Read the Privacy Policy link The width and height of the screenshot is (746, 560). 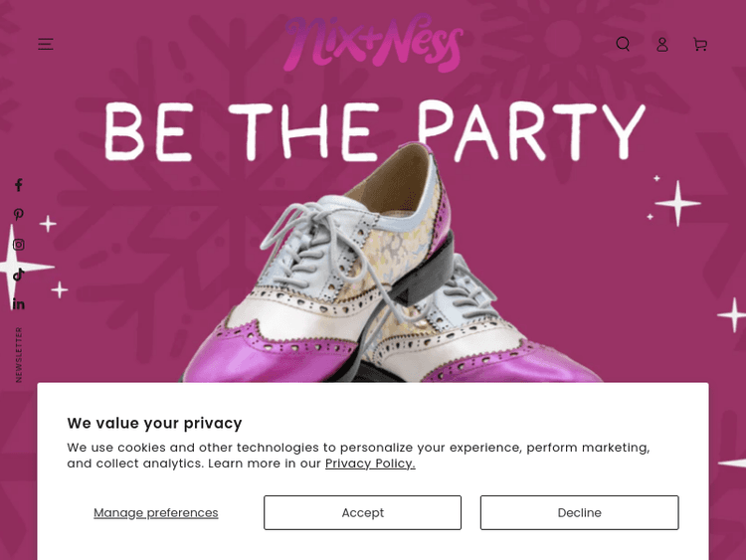click(x=370, y=464)
